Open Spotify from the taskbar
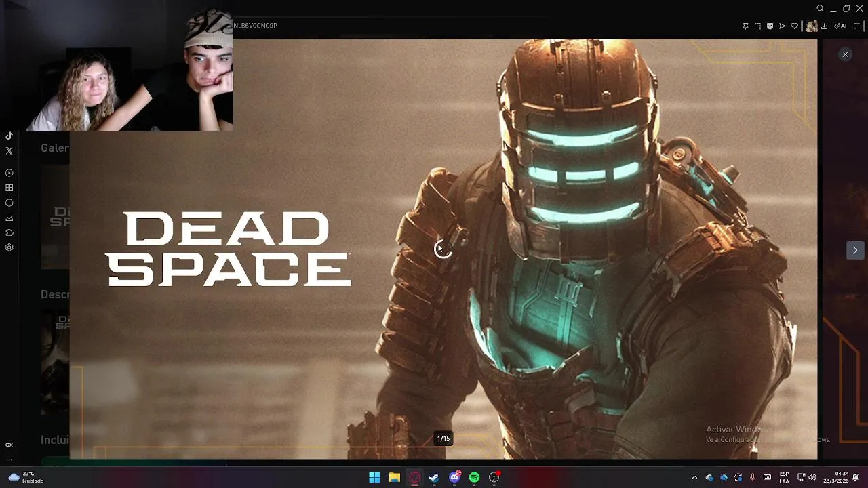The width and height of the screenshot is (868, 488). click(474, 477)
